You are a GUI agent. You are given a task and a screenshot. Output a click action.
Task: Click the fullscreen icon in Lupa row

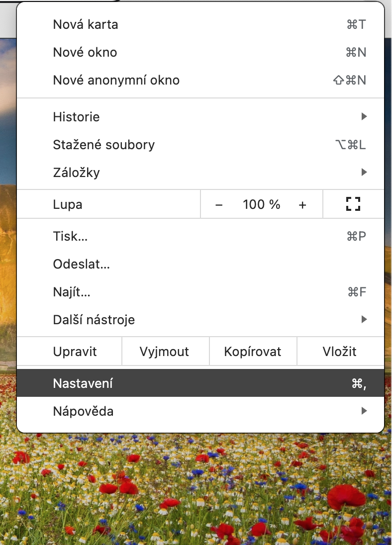point(353,204)
